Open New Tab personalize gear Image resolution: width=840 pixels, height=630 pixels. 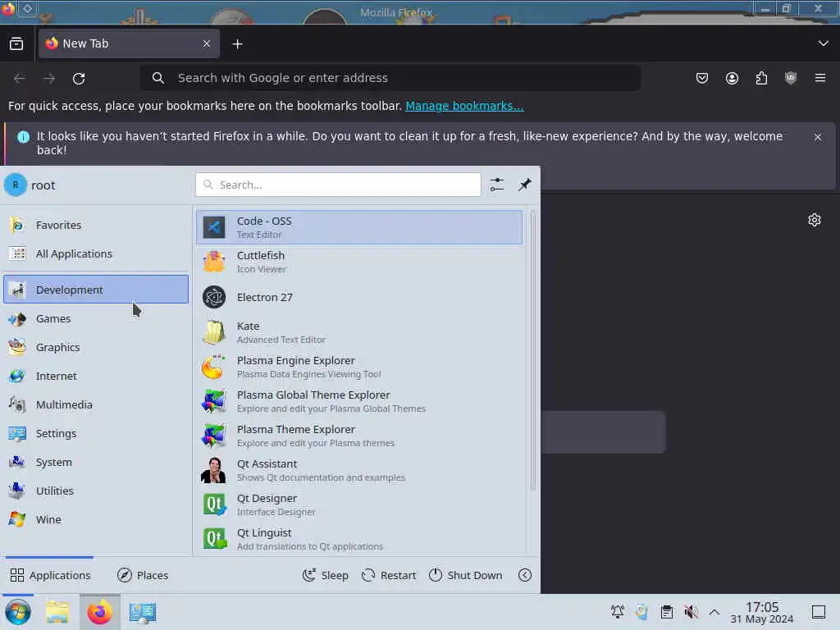pyautogui.click(x=815, y=220)
